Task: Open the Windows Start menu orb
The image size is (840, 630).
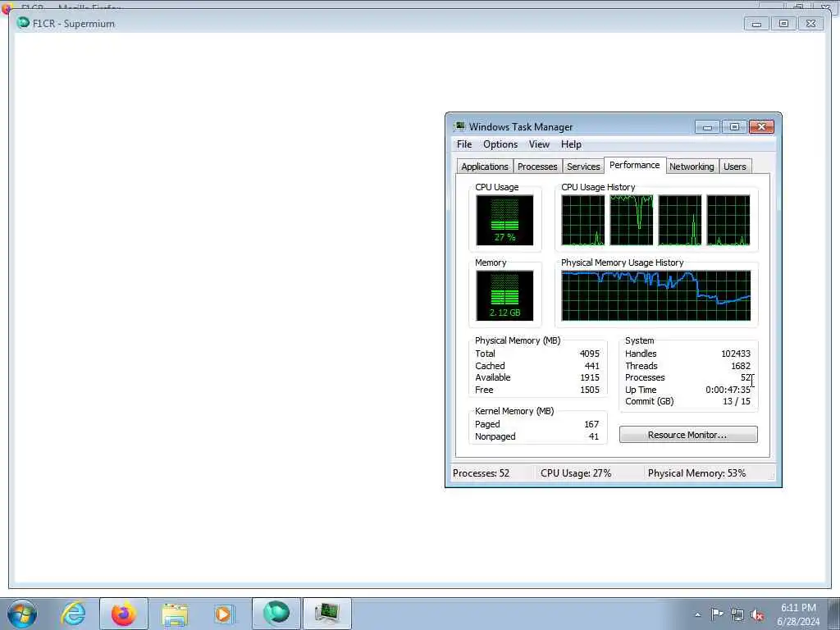Action: coord(22,614)
